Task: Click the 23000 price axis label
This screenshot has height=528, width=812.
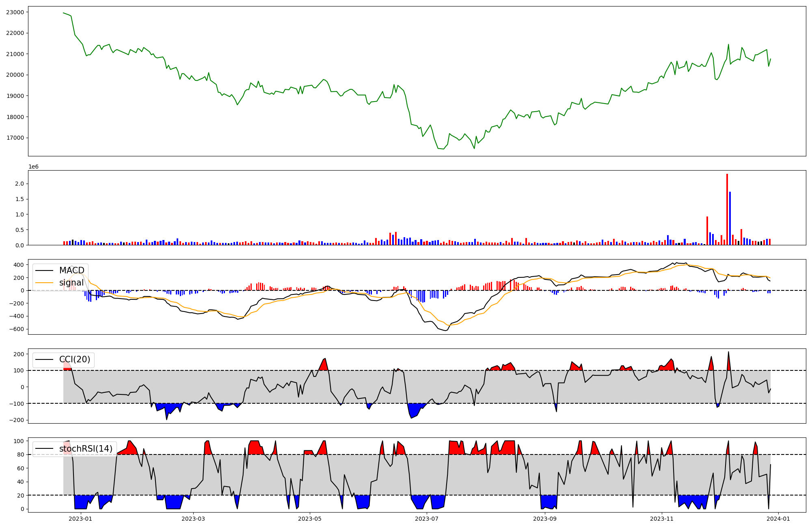Action: tap(15, 12)
